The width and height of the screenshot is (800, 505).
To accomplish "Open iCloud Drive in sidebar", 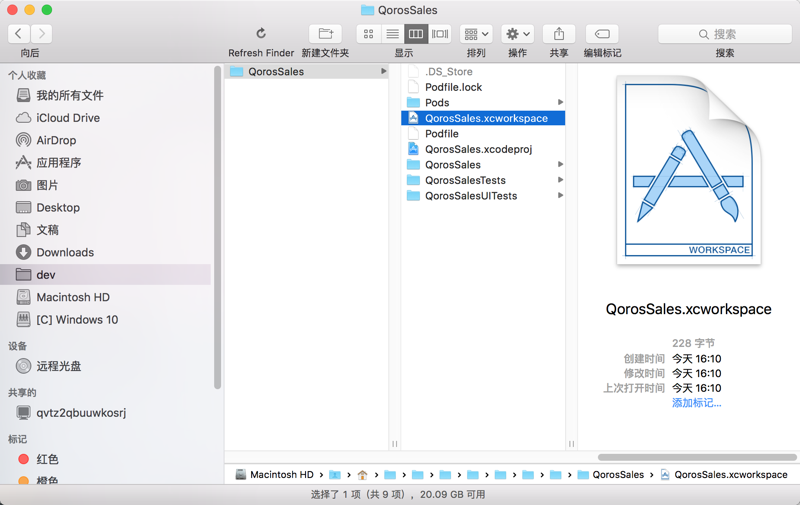I will pos(106,118).
